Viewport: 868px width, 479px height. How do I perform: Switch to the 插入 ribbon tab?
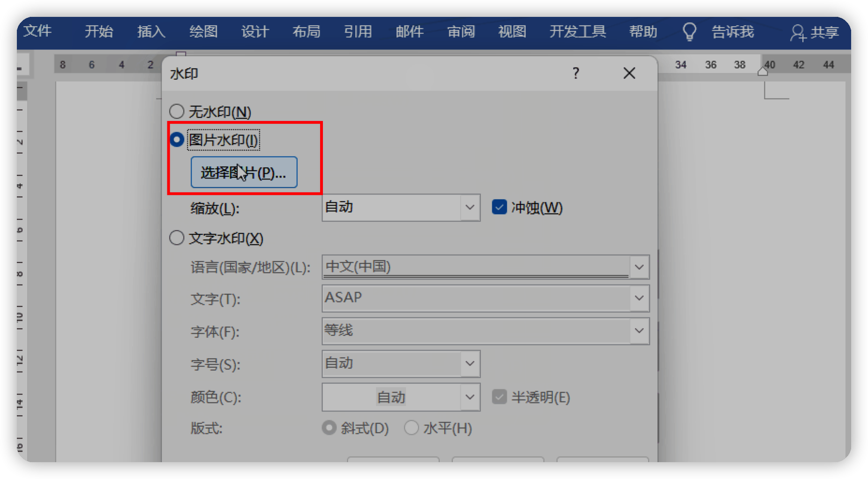pos(151,31)
